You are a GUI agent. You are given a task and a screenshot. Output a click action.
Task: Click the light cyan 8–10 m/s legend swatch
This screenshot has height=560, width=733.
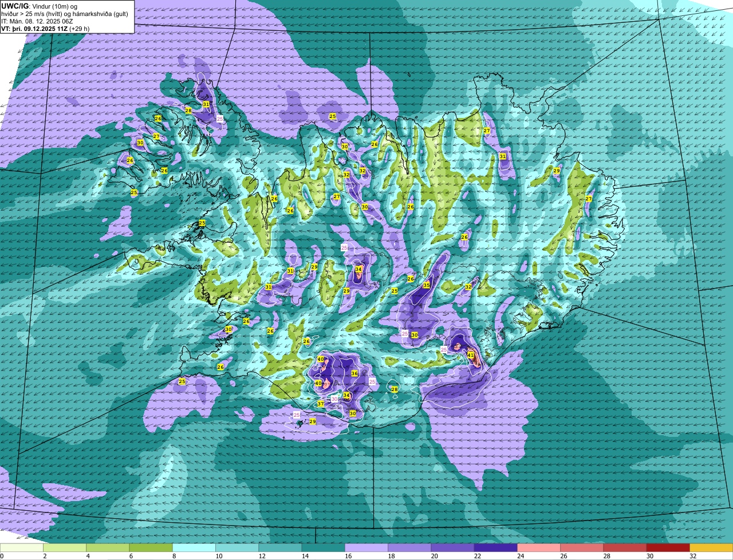point(194,547)
